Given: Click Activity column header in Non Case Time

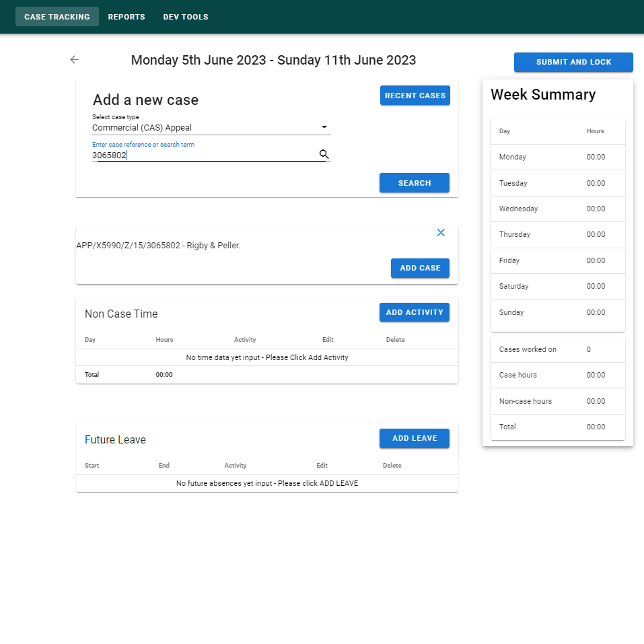Looking at the screenshot, I should tap(245, 340).
